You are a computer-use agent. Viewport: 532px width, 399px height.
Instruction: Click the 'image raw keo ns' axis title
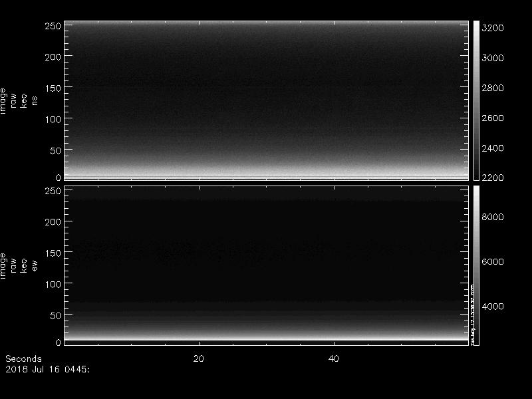[x=19, y=101]
